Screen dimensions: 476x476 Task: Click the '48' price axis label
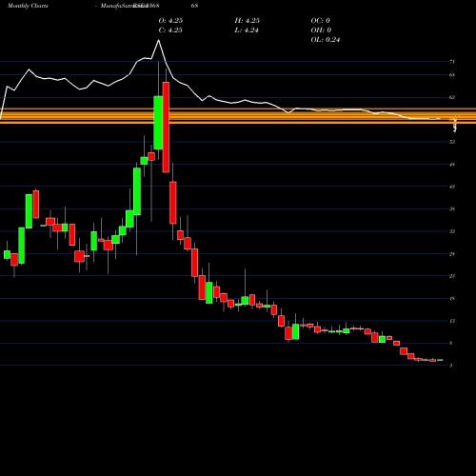pyautogui.click(x=452, y=165)
